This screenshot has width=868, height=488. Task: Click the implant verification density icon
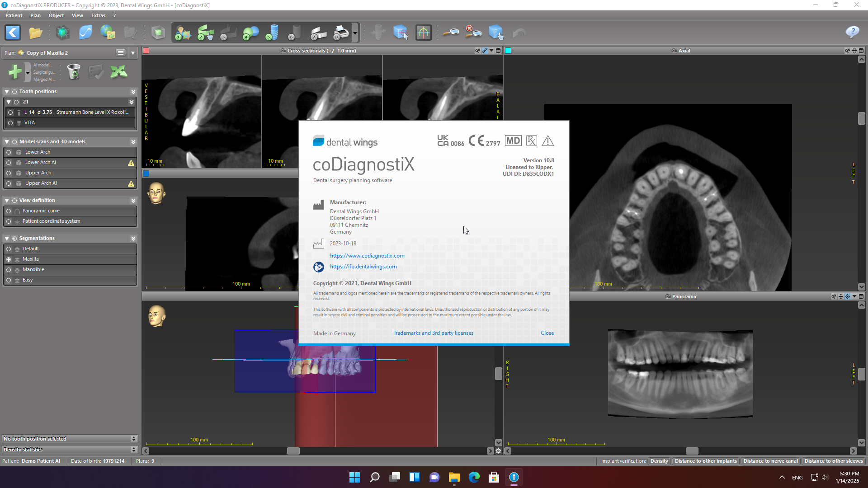pyautogui.click(x=658, y=460)
